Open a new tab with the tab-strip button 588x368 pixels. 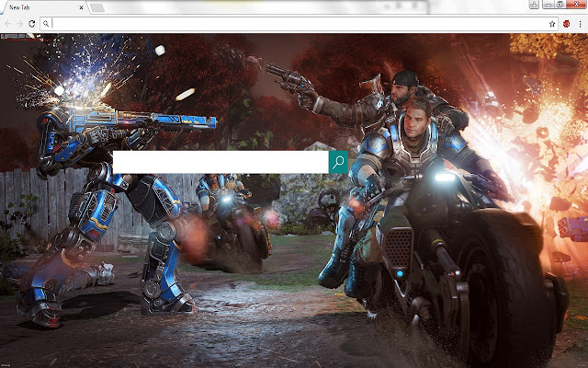[97, 7]
